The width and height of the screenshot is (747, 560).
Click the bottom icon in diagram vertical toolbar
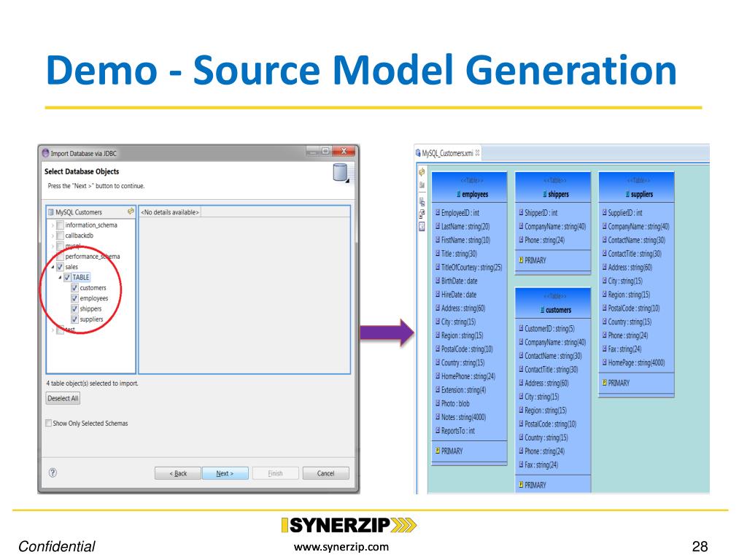coord(422,227)
